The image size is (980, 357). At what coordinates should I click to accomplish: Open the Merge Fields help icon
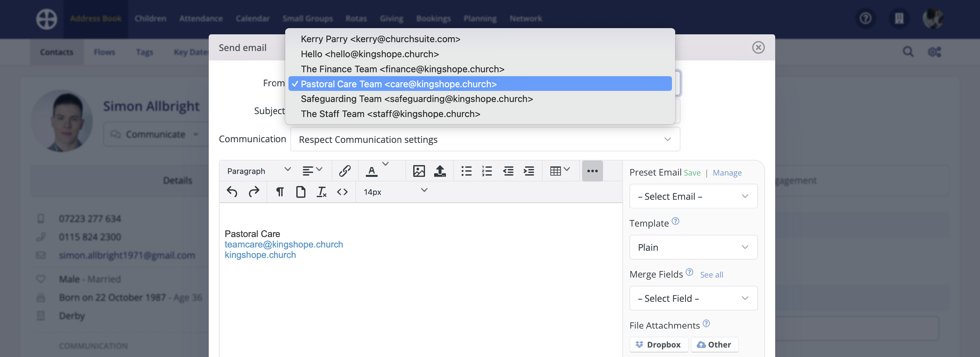tap(689, 272)
